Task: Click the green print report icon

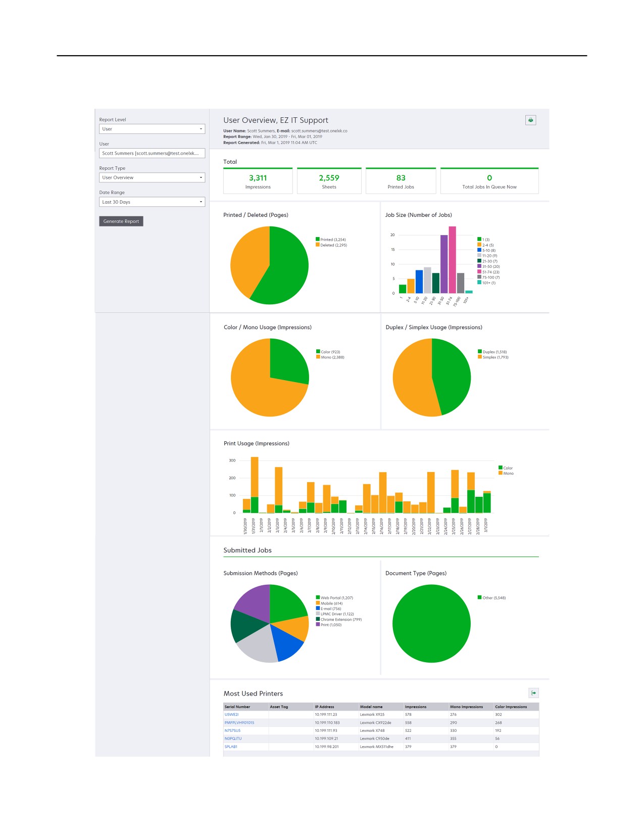Action: point(530,120)
